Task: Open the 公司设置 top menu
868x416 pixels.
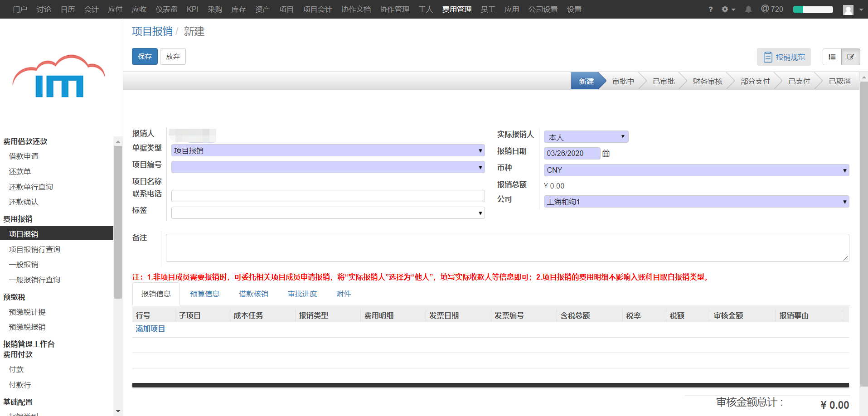Action: [x=543, y=10]
